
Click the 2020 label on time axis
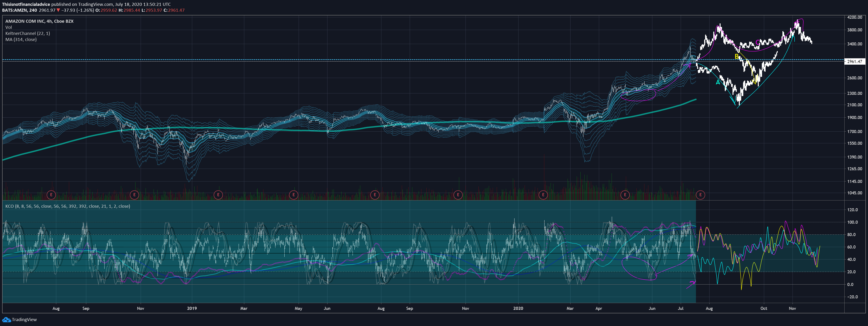point(518,308)
